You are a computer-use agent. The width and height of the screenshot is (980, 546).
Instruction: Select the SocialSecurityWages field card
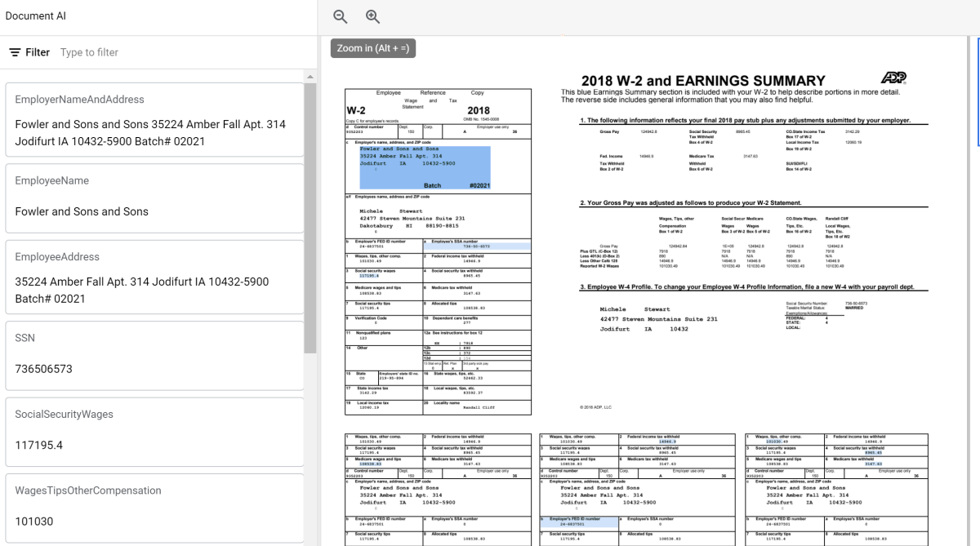pos(155,429)
